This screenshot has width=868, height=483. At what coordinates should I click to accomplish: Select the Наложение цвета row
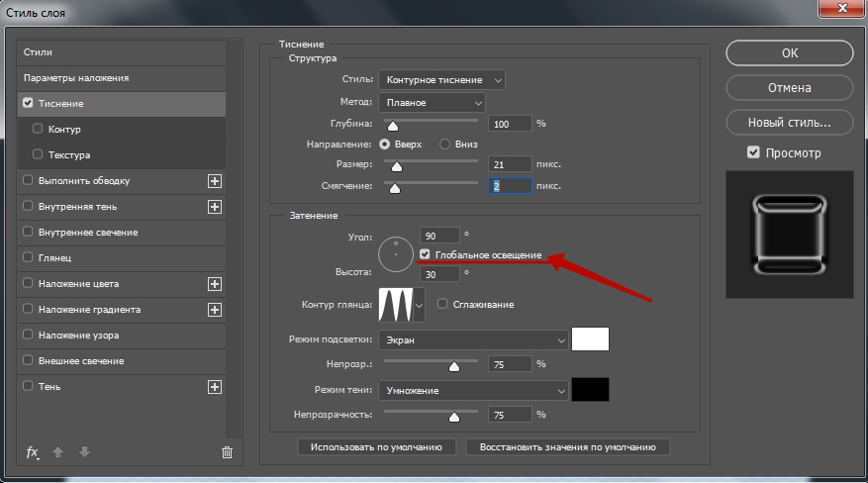click(121, 284)
